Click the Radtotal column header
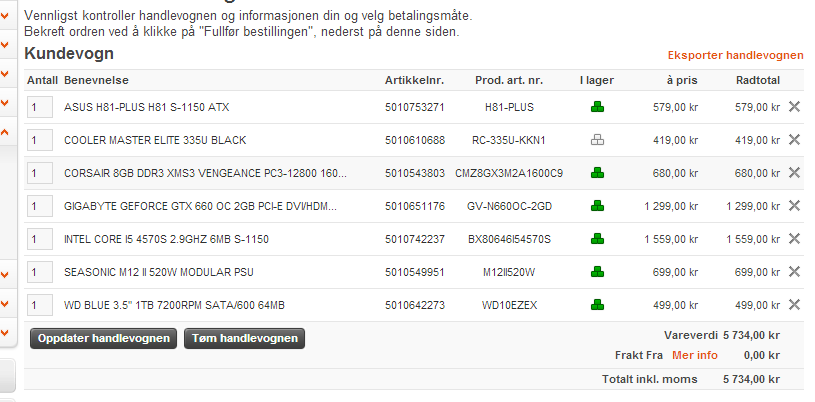The width and height of the screenshot is (815, 402). [x=758, y=80]
